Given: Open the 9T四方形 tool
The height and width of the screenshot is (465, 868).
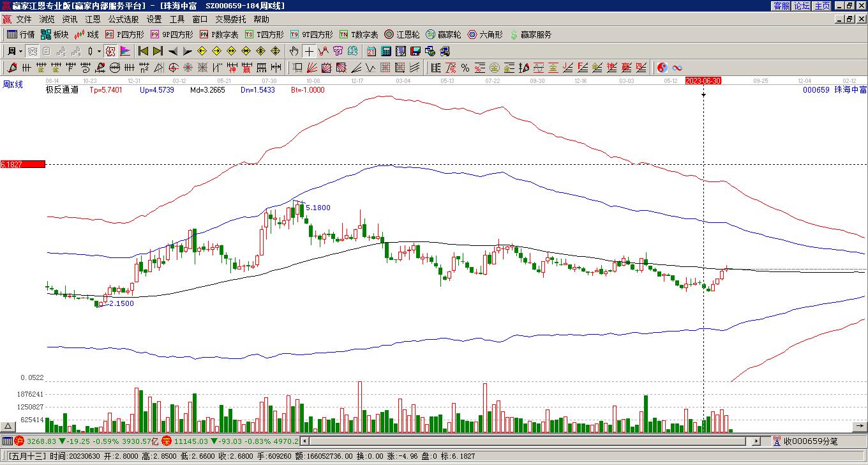Looking at the screenshot, I should [311, 34].
